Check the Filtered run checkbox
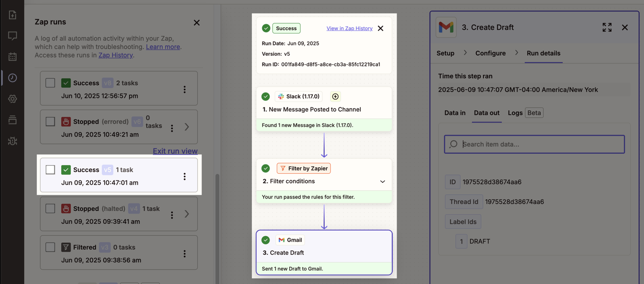 coord(50,247)
